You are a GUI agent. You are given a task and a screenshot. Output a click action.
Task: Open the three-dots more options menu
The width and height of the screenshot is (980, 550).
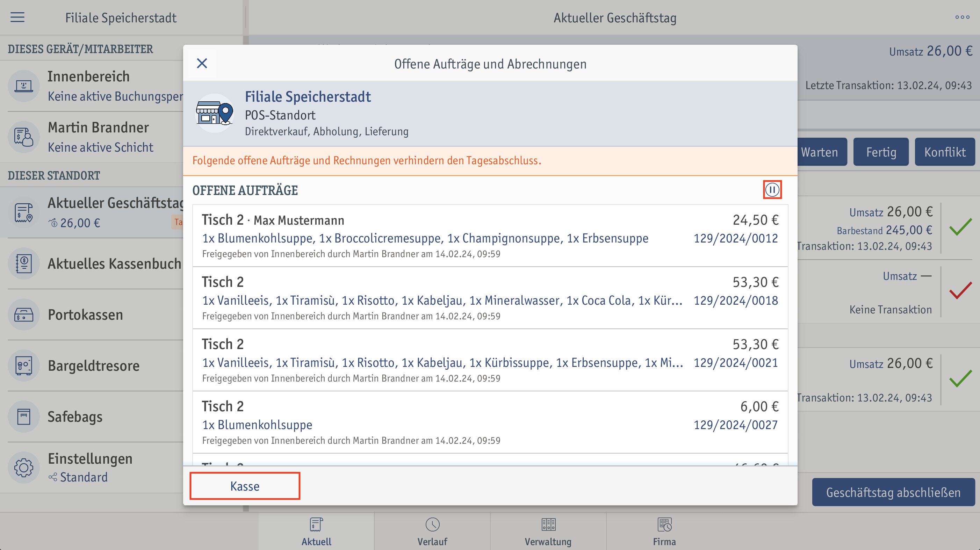(x=962, y=17)
